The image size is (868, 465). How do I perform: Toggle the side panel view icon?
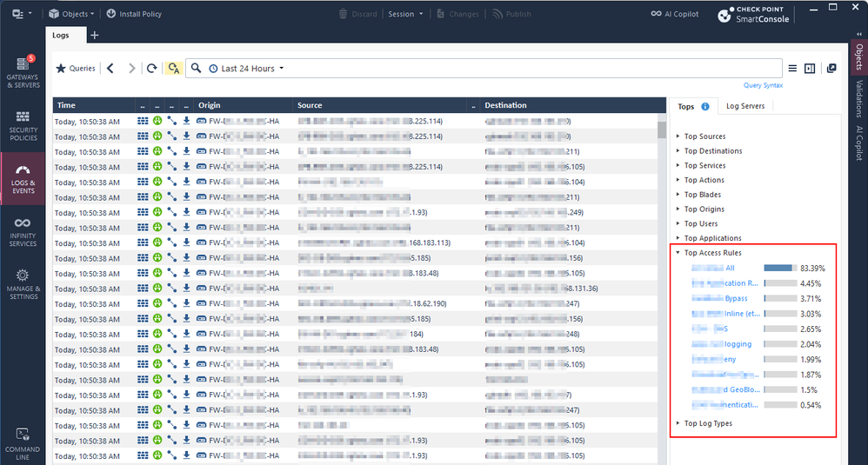tap(810, 69)
